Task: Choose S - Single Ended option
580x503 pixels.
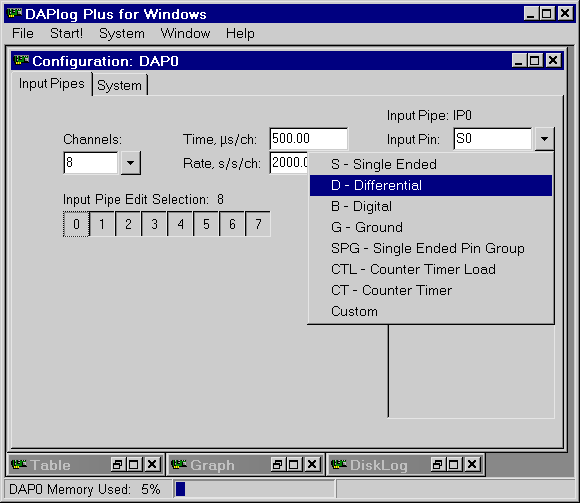Action: [431, 164]
